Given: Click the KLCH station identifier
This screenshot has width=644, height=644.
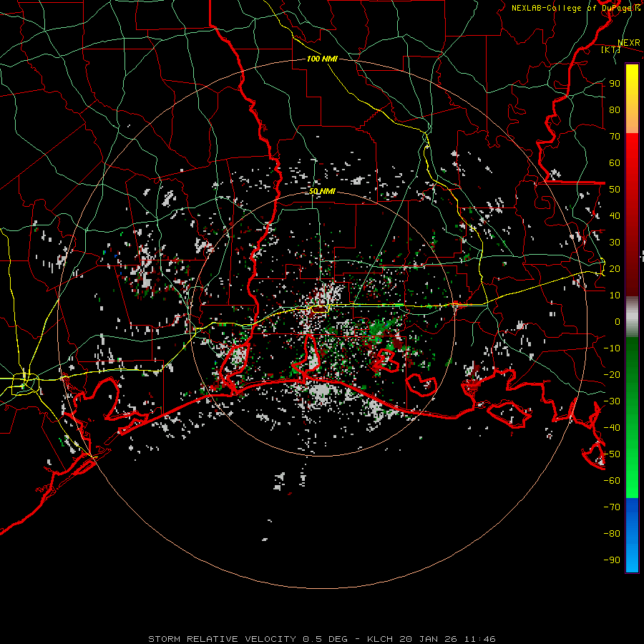Looking at the screenshot, I should [x=380, y=639].
